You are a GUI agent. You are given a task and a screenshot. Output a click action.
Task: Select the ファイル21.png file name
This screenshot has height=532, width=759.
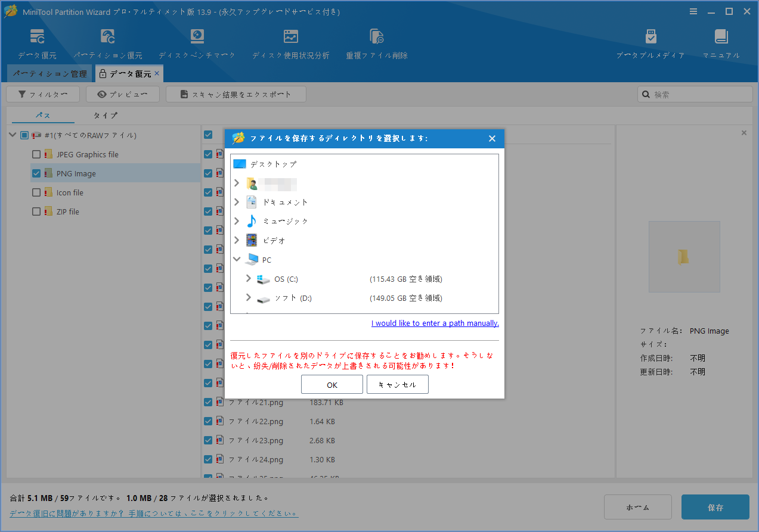point(256,402)
